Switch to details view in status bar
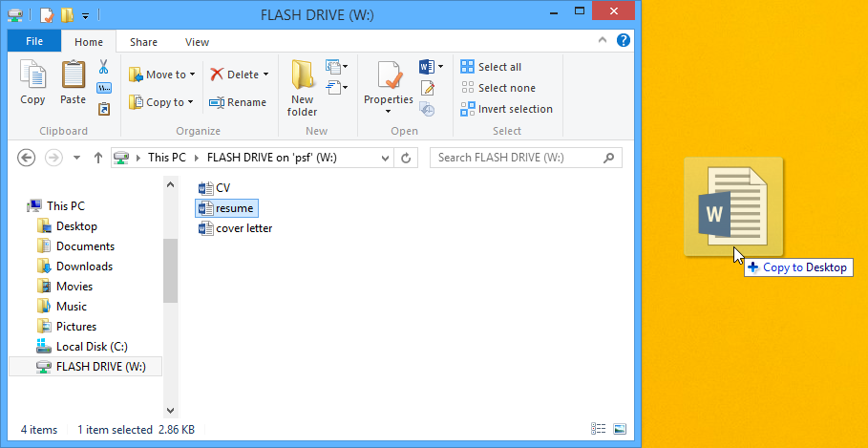 [x=598, y=430]
